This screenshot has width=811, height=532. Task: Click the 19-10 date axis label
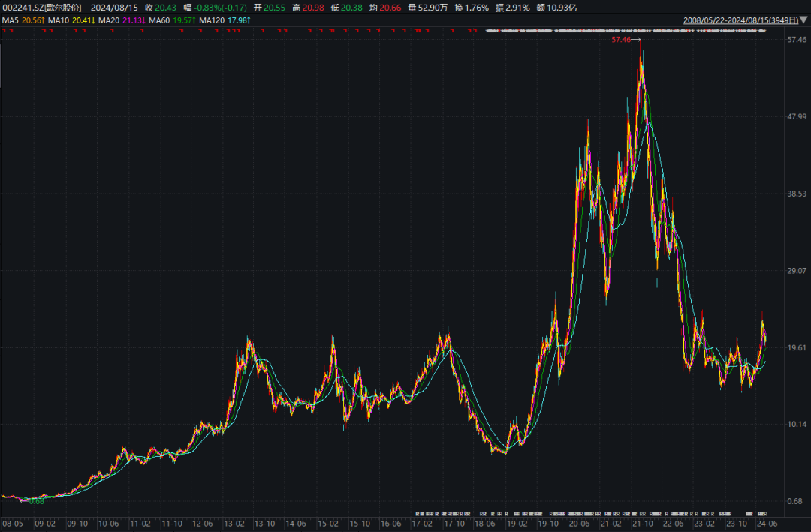pos(548,524)
